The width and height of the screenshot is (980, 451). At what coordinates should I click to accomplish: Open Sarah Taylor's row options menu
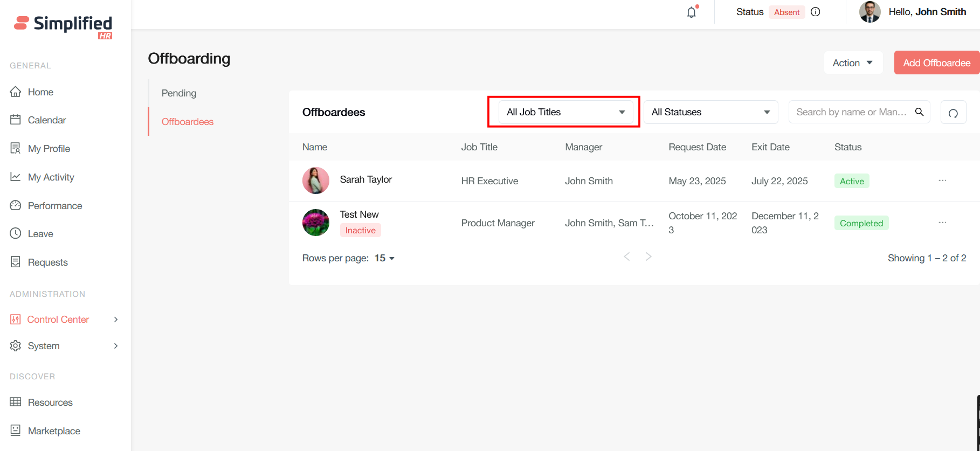click(x=942, y=181)
